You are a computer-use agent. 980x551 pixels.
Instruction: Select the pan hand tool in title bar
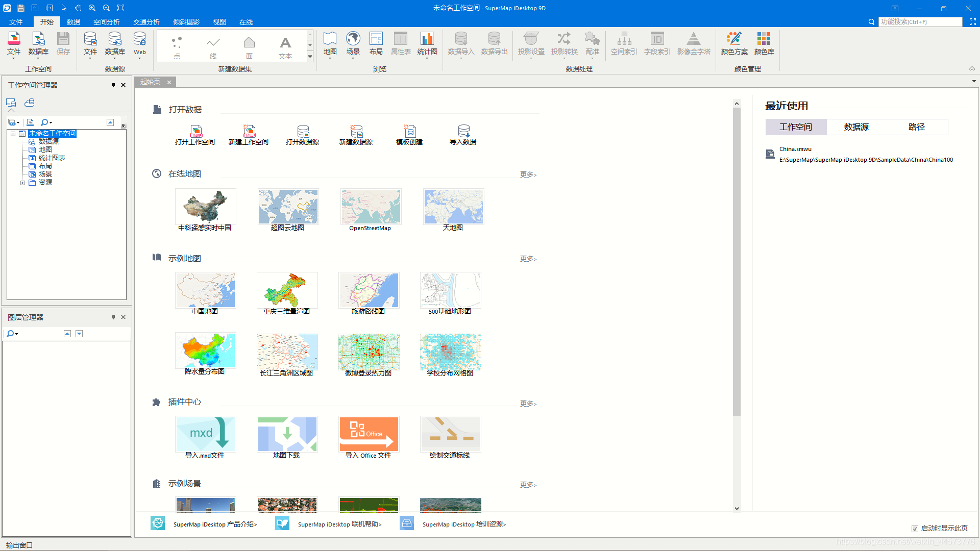point(78,8)
